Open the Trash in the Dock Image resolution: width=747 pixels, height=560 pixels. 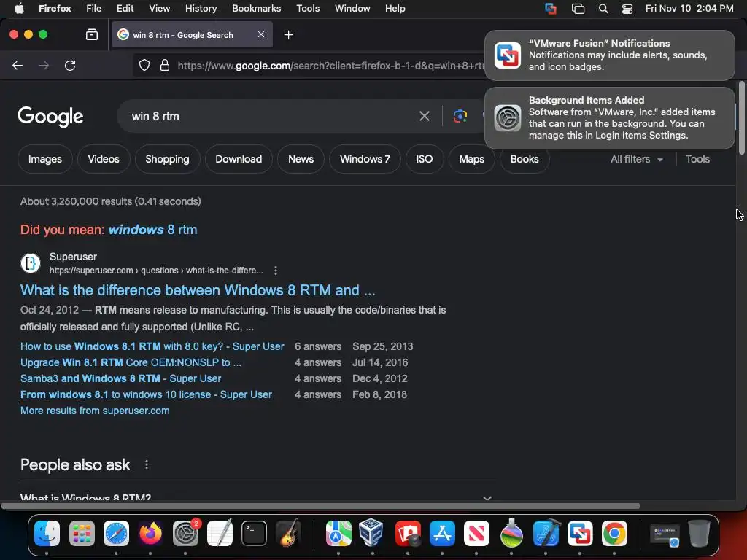[699, 533]
